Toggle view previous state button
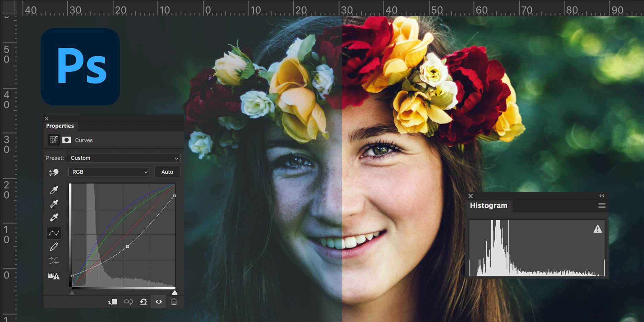 click(x=128, y=302)
